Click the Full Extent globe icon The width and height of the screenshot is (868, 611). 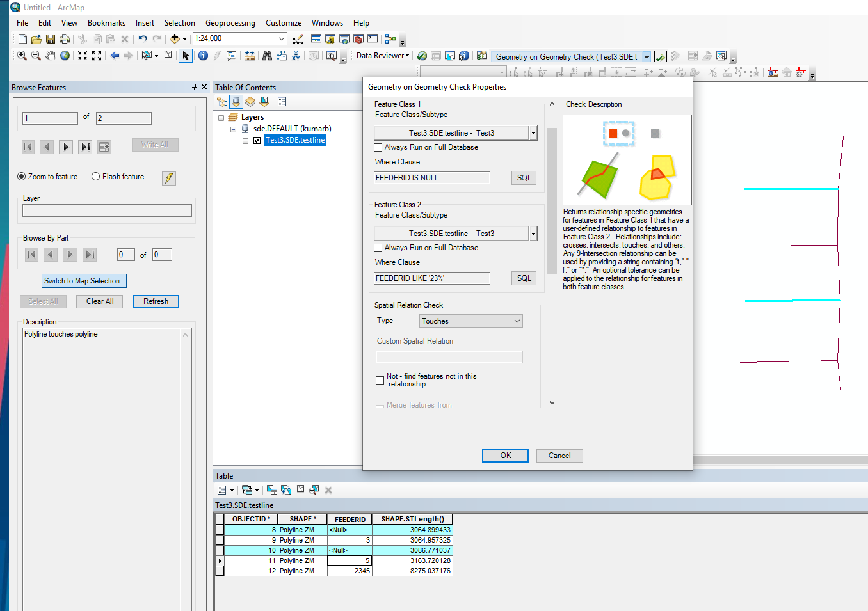pos(65,56)
